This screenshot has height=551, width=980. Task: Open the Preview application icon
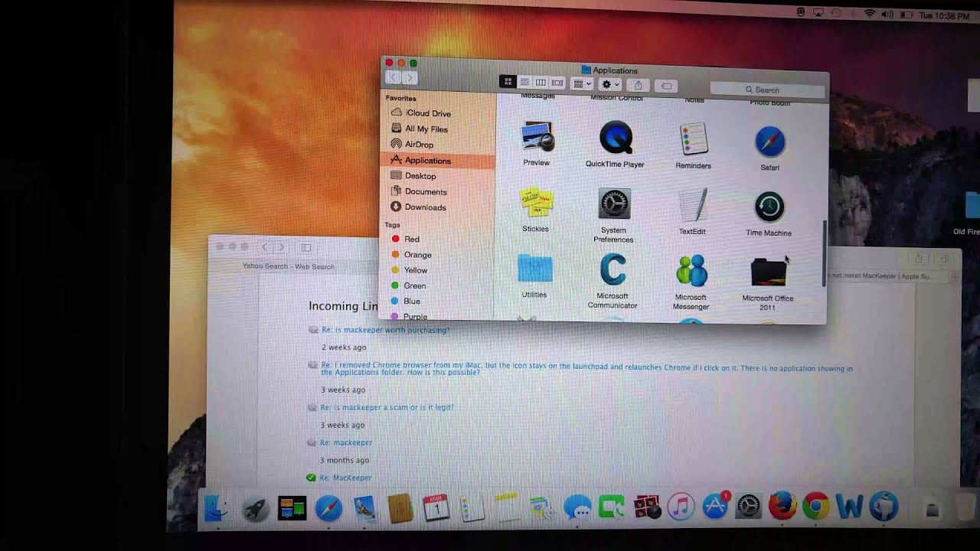tap(537, 138)
